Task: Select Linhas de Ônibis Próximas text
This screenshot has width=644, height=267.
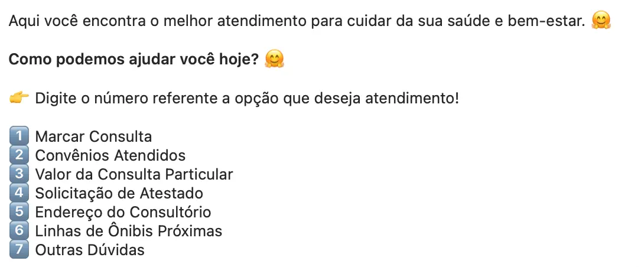Action: pyautogui.click(x=129, y=231)
